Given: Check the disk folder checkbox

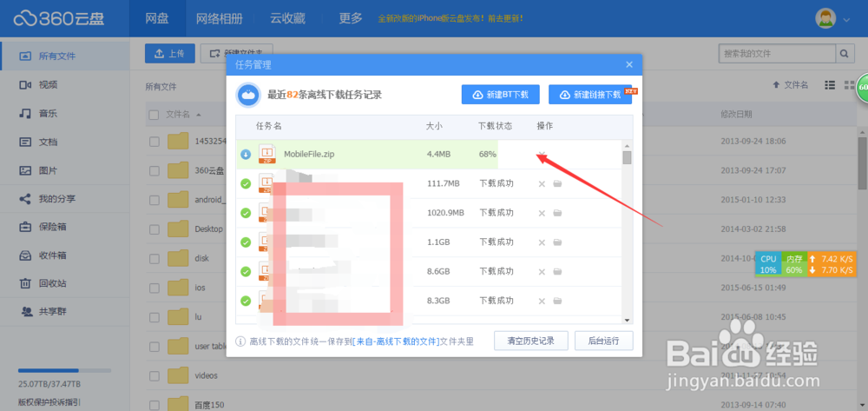Looking at the screenshot, I should [155, 258].
